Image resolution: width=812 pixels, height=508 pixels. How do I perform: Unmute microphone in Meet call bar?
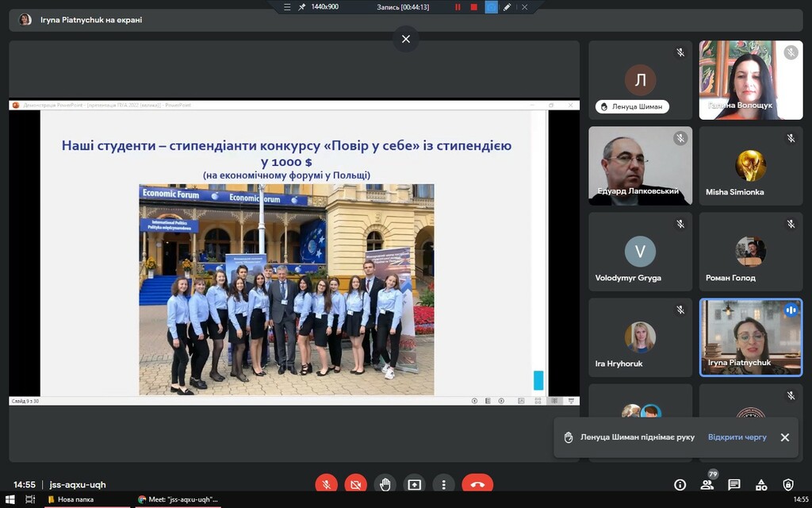click(326, 484)
